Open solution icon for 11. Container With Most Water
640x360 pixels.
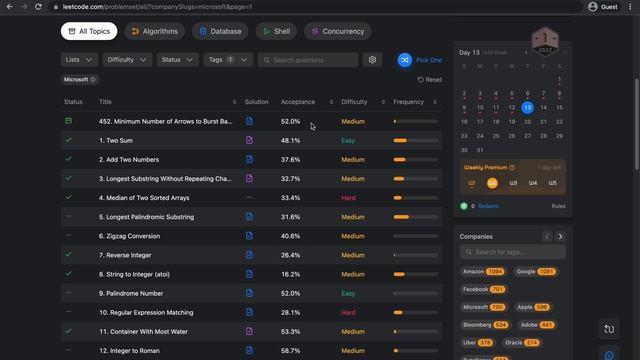click(x=249, y=331)
